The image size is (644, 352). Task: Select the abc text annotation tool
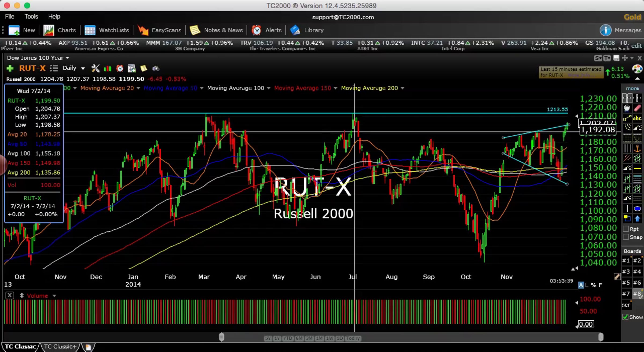click(637, 118)
